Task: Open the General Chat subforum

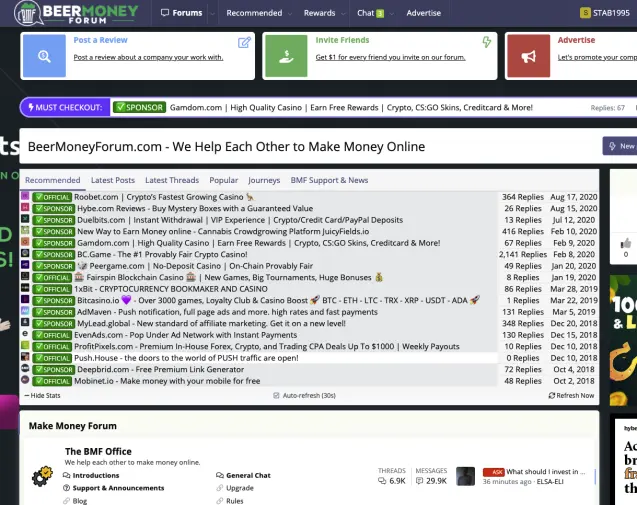Action: coord(248,475)
